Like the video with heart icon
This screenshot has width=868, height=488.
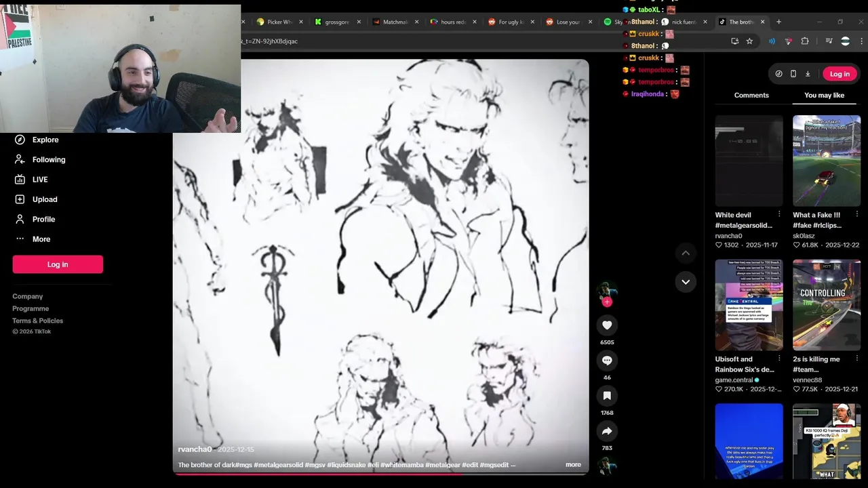(x=607, y=325)
